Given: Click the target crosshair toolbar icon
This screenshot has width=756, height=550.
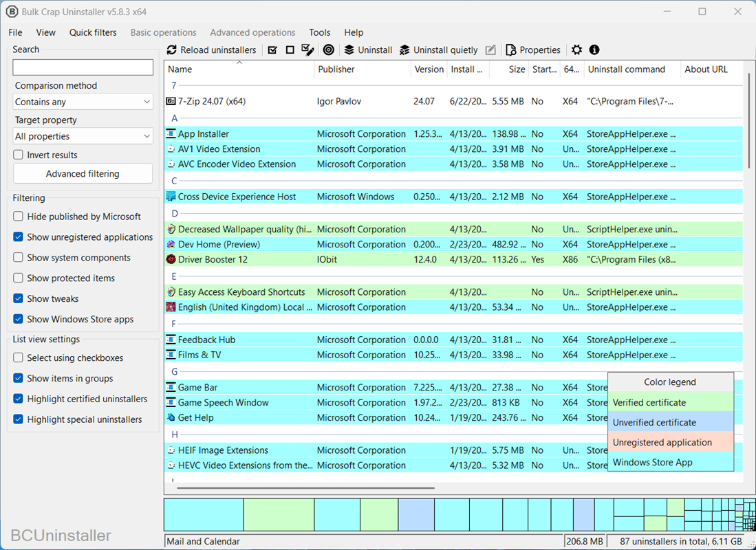Looking at the screenshot, I should 329,50.
